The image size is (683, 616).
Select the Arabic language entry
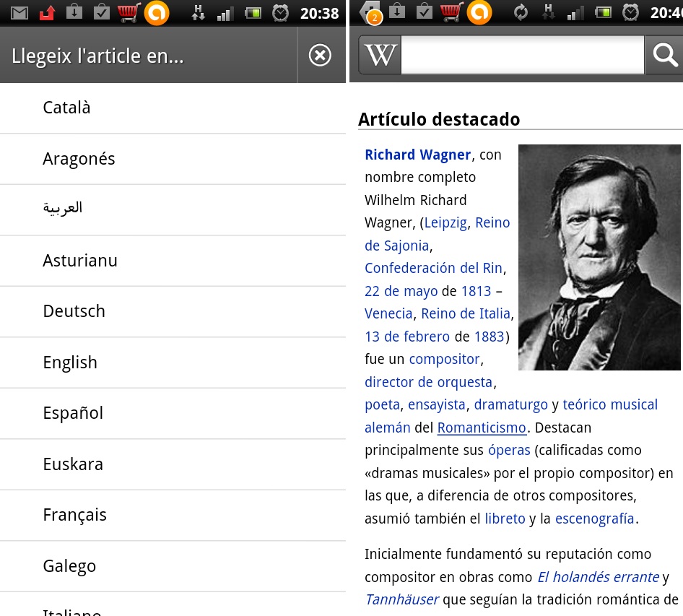pyautogui.click(x=173, y=209)
